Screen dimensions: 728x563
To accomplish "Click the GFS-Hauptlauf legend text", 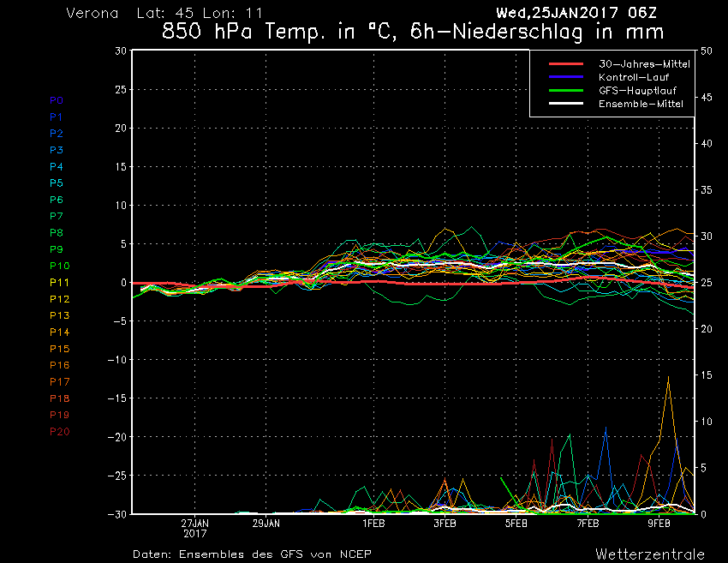I will click(x=637, y=91).
